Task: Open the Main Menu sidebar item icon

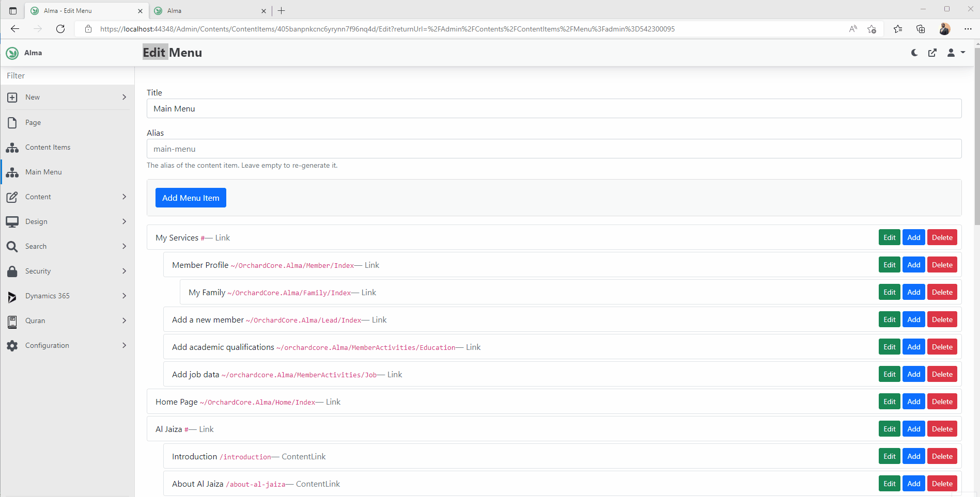Action: click(x=12, y=172)
